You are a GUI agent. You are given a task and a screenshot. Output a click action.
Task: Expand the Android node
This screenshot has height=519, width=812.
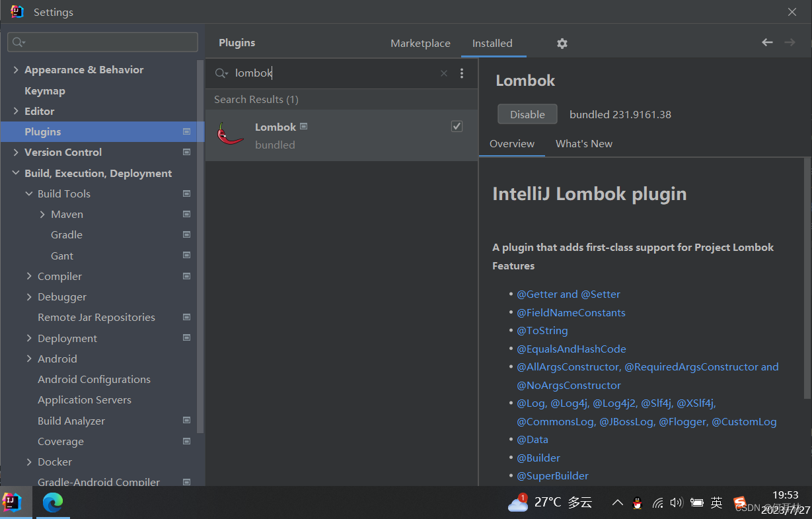pos(29,359)
